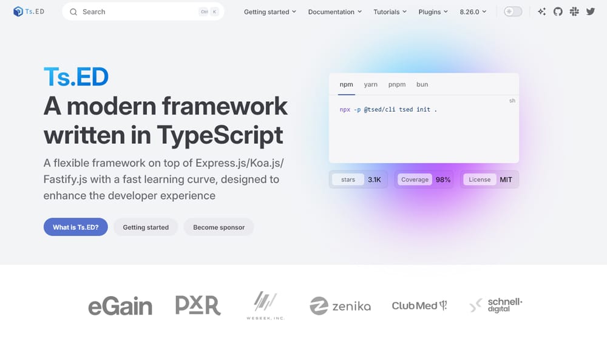Select the npm tab
607x364 pixels.
[x=346, y=84]
